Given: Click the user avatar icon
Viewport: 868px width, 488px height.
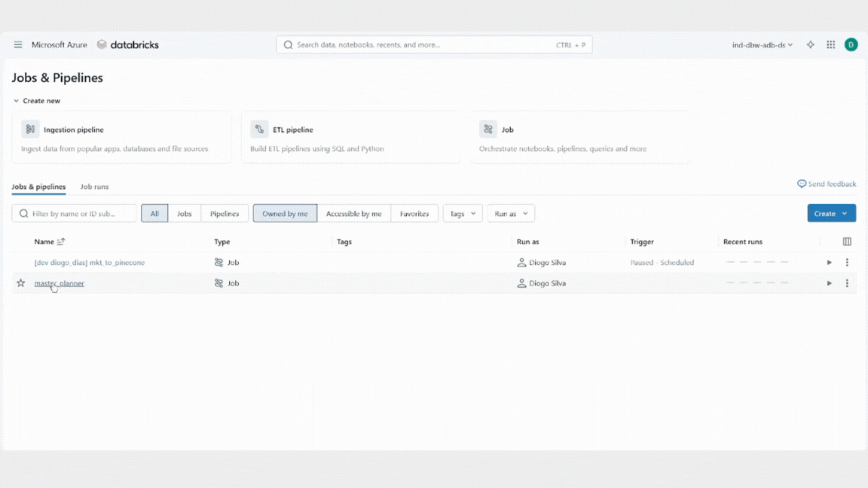Looking at the screenshot, I should 851,45.
